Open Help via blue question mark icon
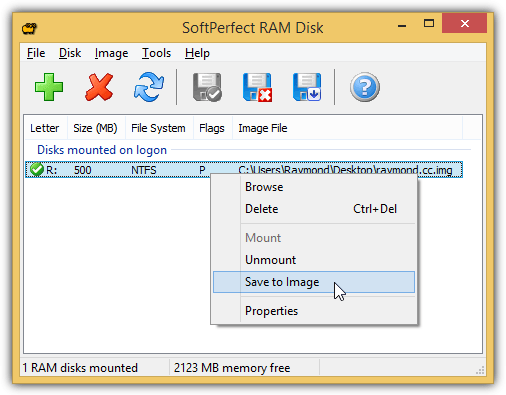506x395 pixels. [365, 87]
